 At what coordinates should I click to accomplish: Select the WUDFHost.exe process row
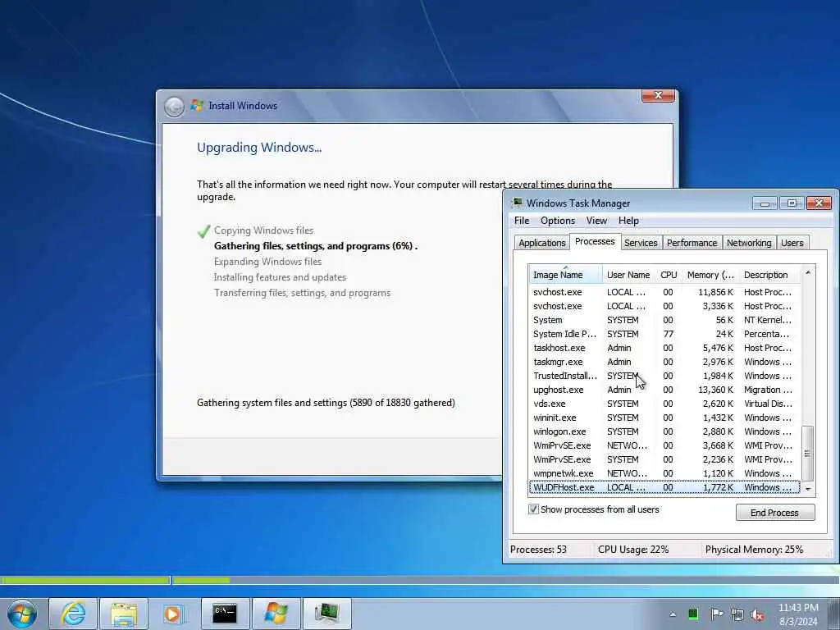664,487
